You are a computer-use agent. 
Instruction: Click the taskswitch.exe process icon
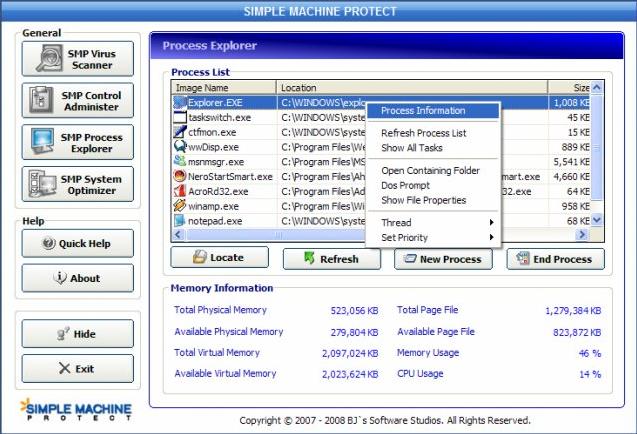180,117
